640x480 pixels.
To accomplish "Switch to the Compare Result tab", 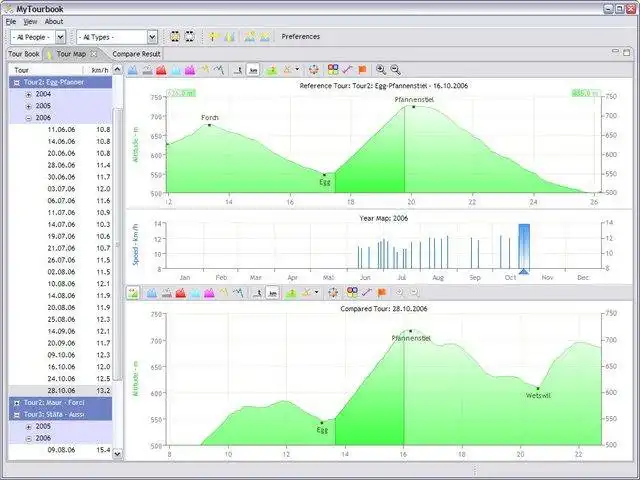I will click(136, 54).
